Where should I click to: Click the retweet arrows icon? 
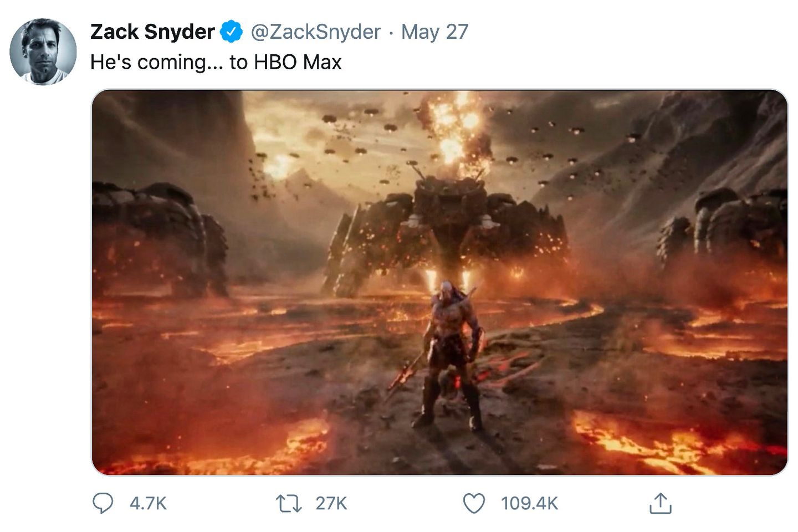tap(289, 503)
